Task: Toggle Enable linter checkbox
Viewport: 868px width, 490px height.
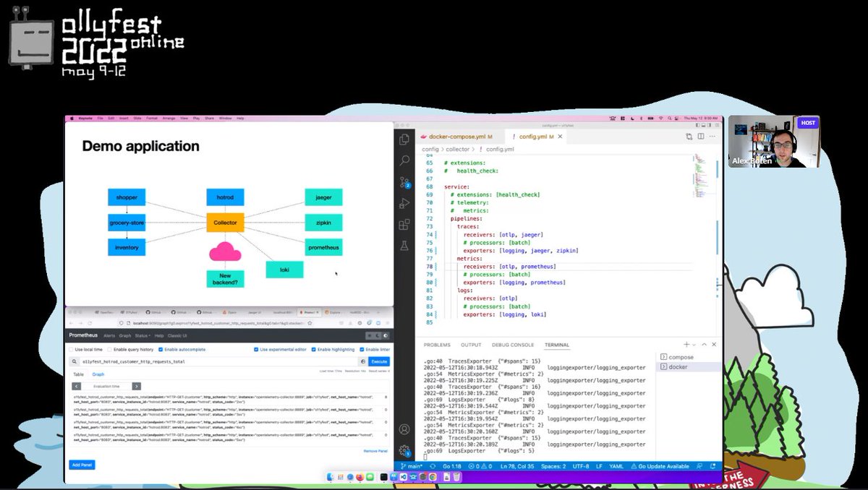Action: (362, 349)
